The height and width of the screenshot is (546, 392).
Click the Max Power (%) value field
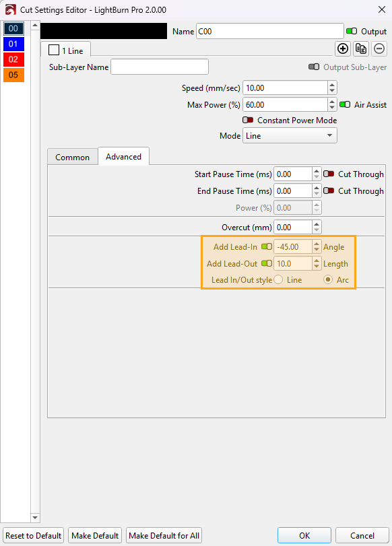coord(286,104)
